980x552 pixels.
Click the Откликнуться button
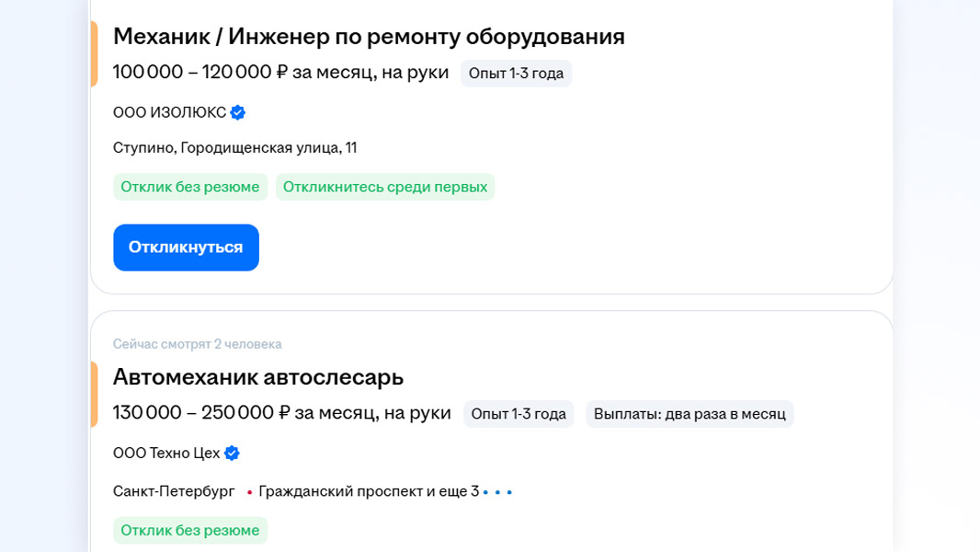186,247
